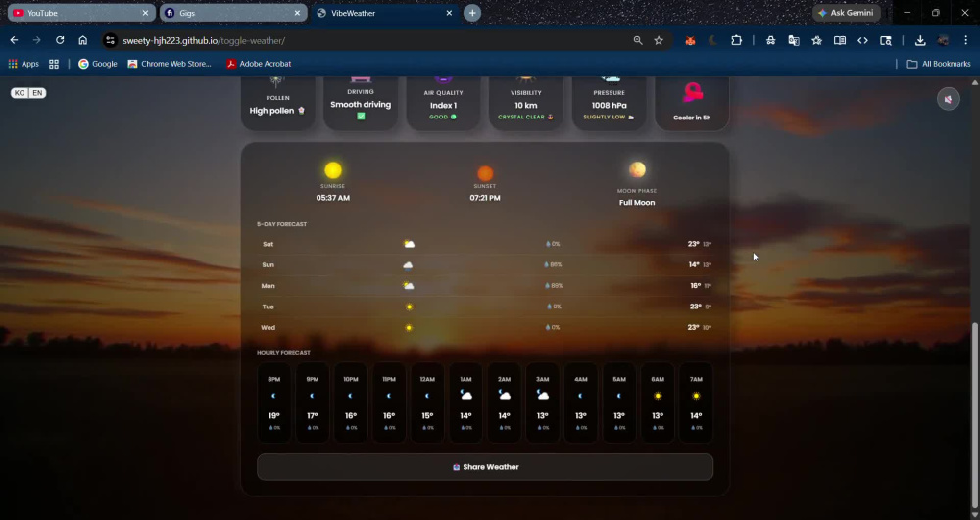Screen dimensions: 980x520
Task: Close the YouTube tab
Action: click(145, 13)
